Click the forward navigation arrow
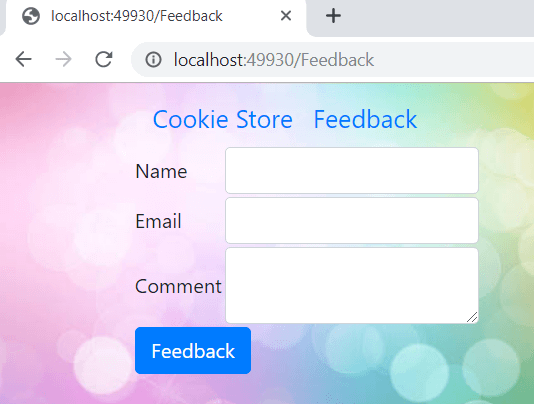The width and height of the screenshot is (534, 404). pyautogui.click(x=63, y=60)
